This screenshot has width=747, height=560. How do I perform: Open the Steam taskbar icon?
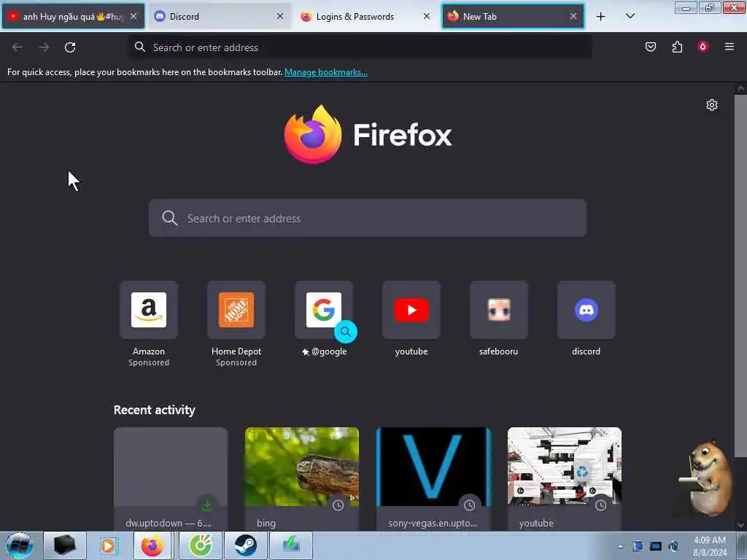(245, 545)
